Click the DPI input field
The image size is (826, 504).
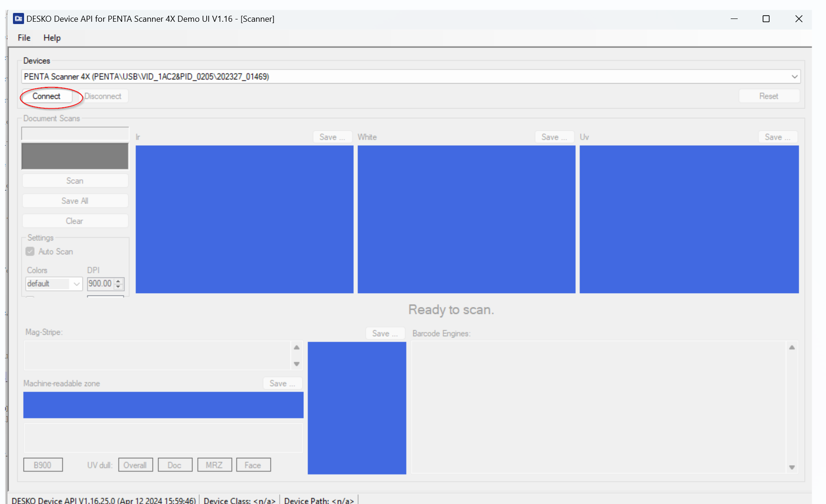coord(100,284)
